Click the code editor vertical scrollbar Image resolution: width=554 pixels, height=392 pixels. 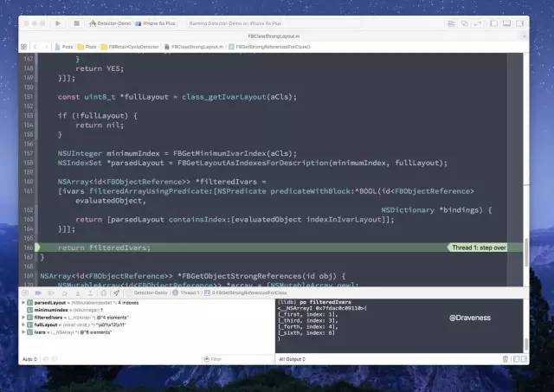click(526, 253)
